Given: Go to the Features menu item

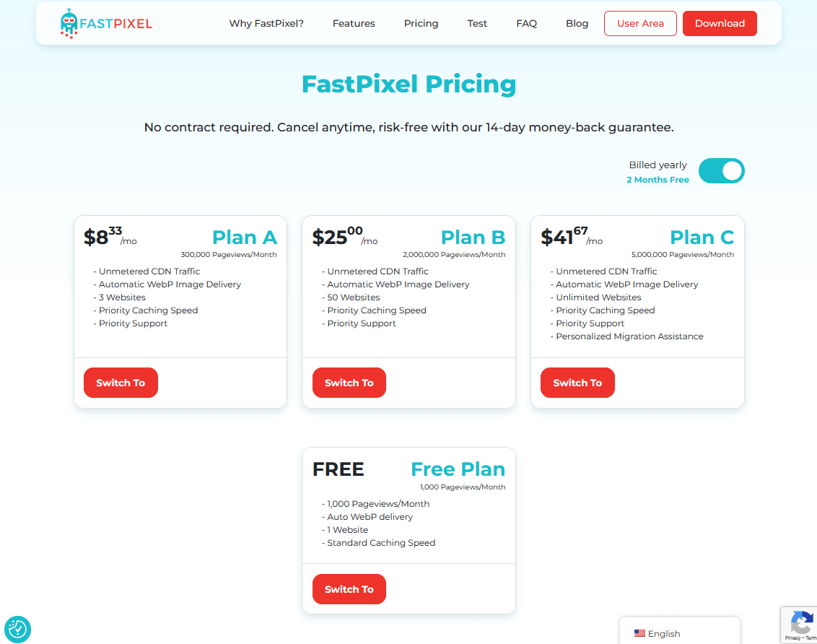Looking at the screenshot, I should (354, 23).
